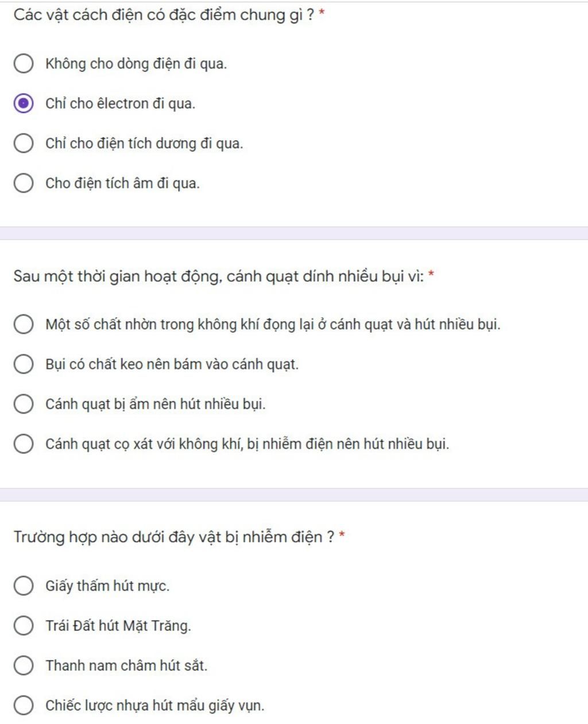Pick 'Cánh quạt cọ xát với không khí' option
The width and height of the screenshot is (588, 724).
pos(23,444)
